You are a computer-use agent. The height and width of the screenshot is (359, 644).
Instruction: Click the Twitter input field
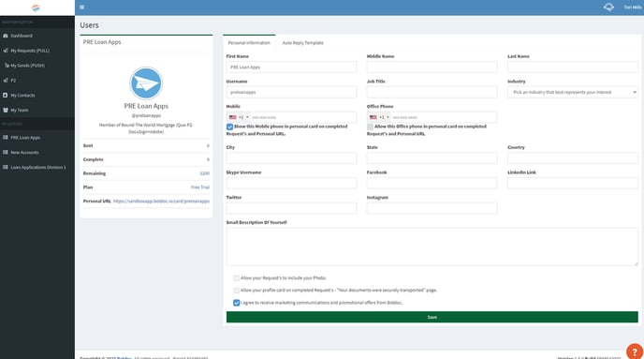coord(291,208)
